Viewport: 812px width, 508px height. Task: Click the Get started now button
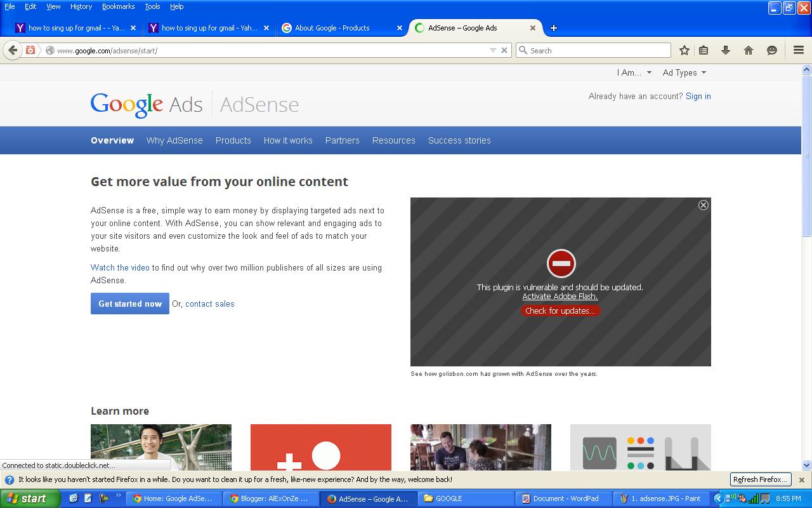click(130, 304)
